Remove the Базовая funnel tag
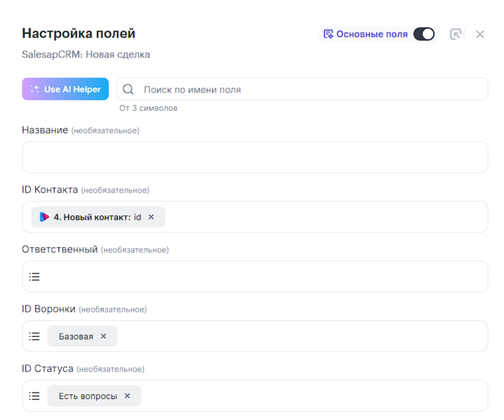Screen dimensions: 504x420 (103, 336)
